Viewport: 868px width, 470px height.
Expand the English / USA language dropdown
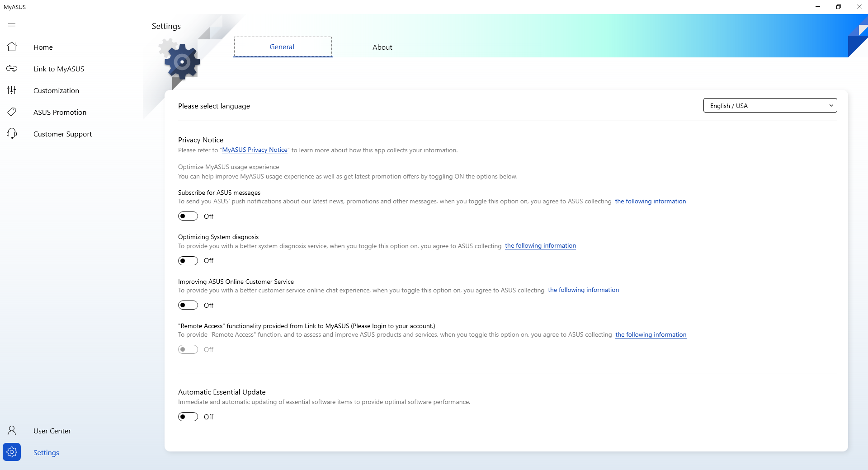point(770,106)
